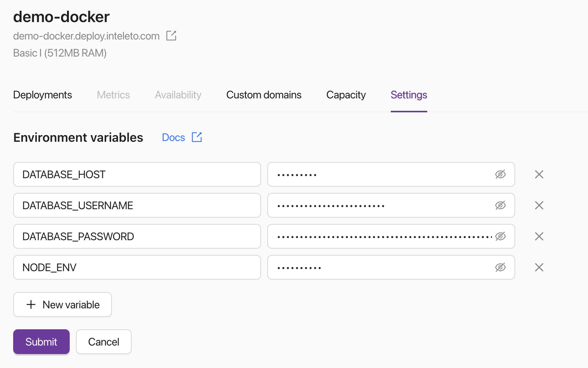Open the deployed site via external link icon
Image resolution: width=588 pixels, height=368 pixels.
pos(171,35)
